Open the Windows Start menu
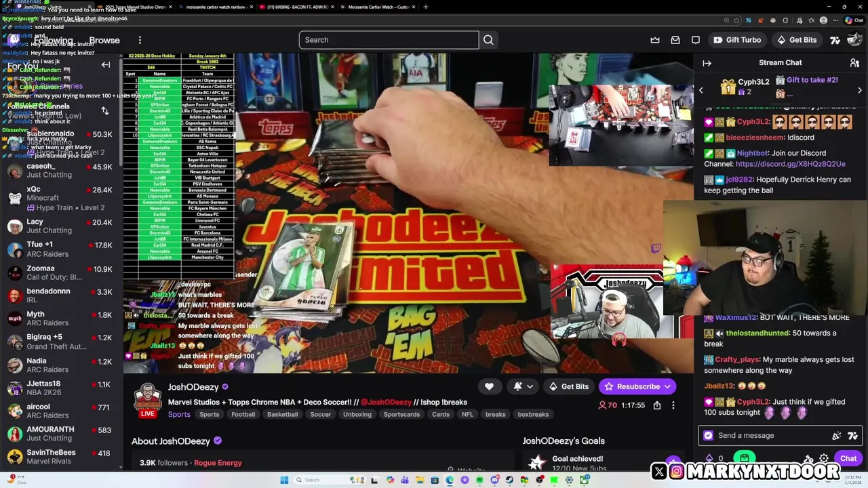 pyautogui.click(x=284, y=480)
